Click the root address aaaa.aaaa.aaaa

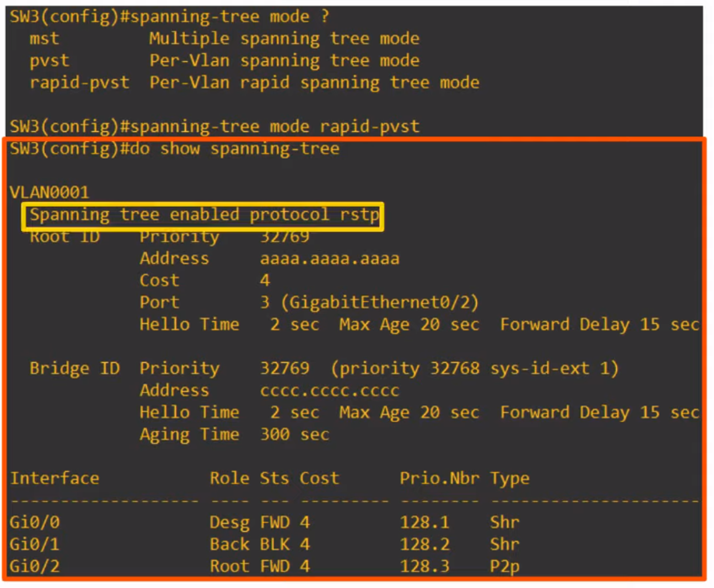pyautogui.click(x=329, y=259)
